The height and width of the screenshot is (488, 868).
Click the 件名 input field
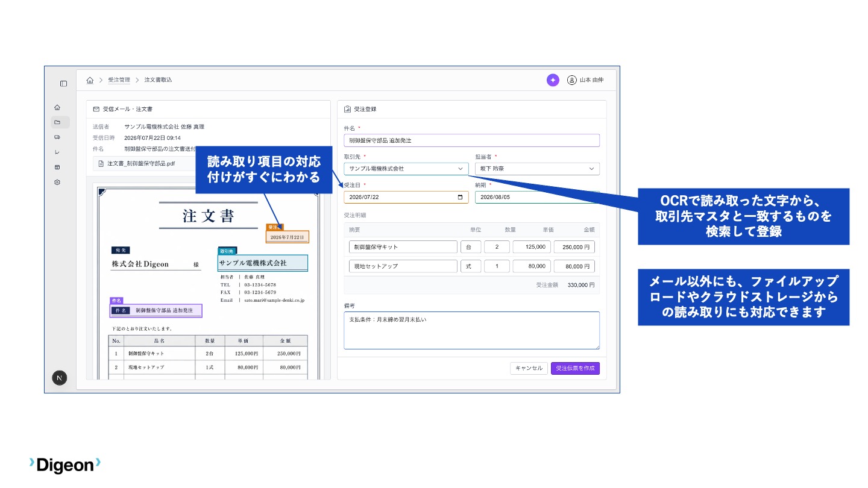coord(471,140)
